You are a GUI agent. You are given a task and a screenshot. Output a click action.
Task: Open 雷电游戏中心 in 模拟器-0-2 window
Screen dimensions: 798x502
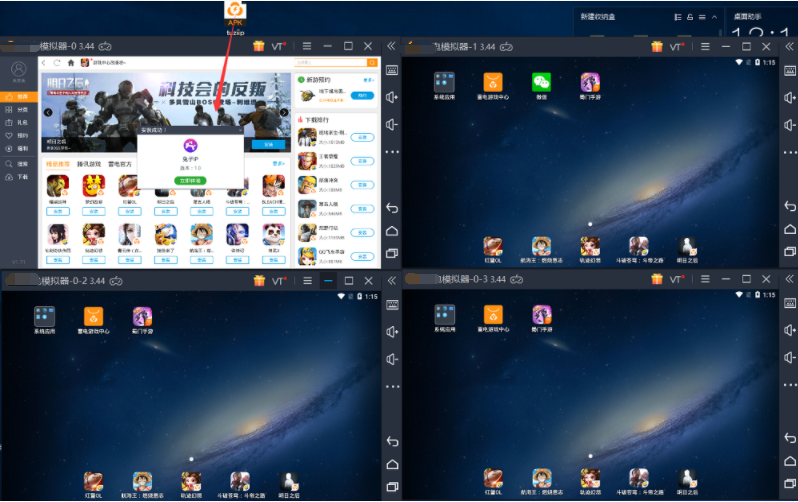coord(93,320)
